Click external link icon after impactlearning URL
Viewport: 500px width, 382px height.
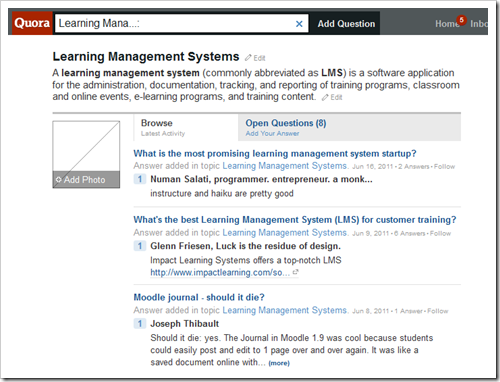coord(295,272)
